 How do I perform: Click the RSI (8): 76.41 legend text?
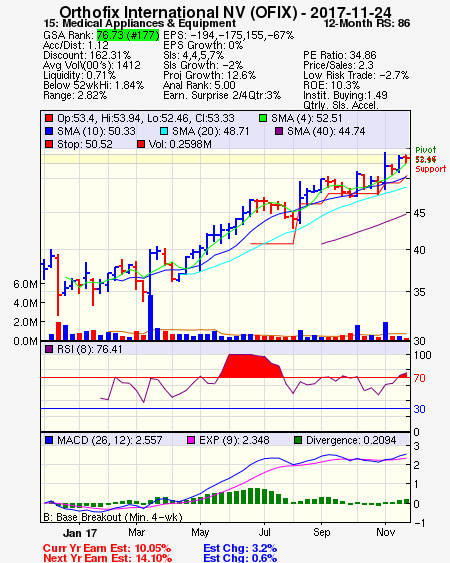pyautogui.click(x=89, y=349)
